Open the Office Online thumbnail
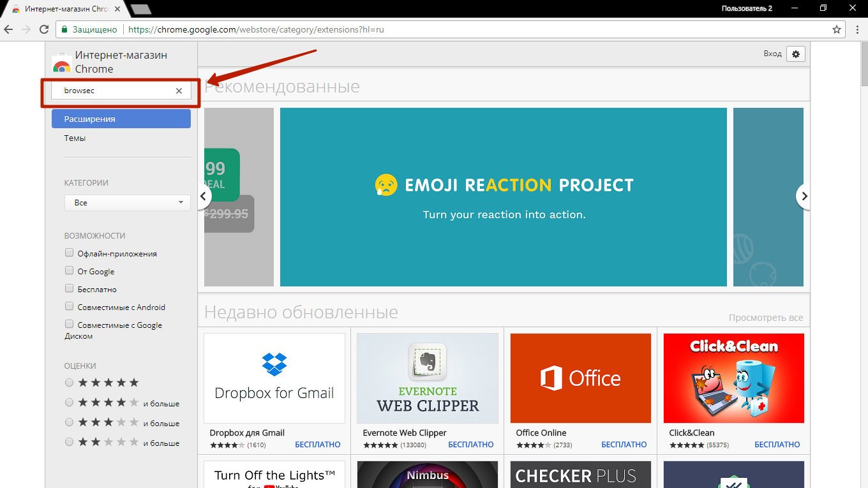Image resolution: width=868 pixels, height=488 pixels. tap(581, 378)
